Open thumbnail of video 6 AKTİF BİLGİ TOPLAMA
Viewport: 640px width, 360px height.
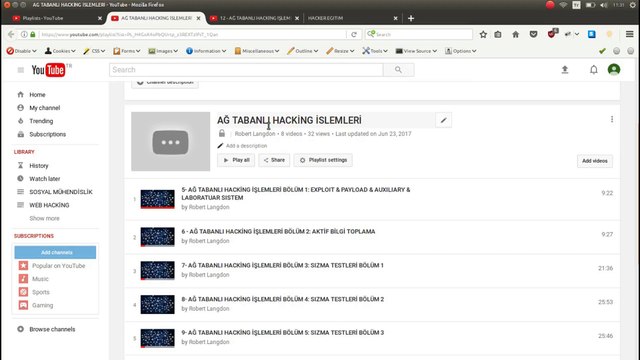[x=158, y=237]
